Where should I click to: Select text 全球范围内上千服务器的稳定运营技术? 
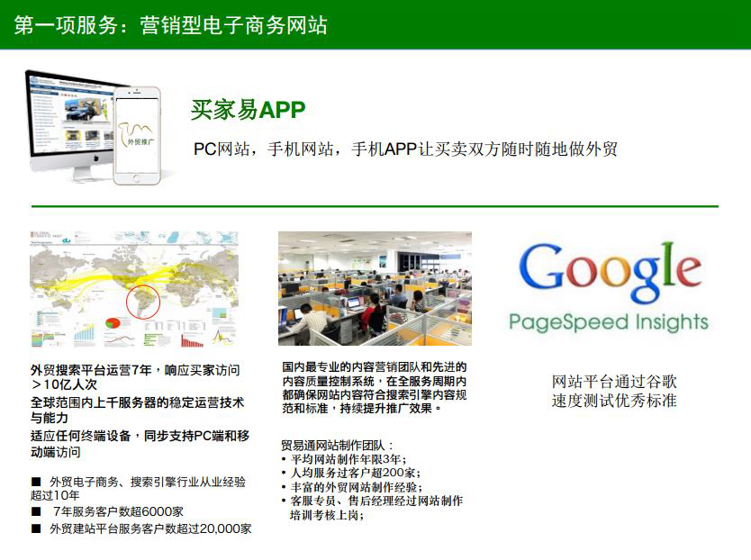pos(138,402)
